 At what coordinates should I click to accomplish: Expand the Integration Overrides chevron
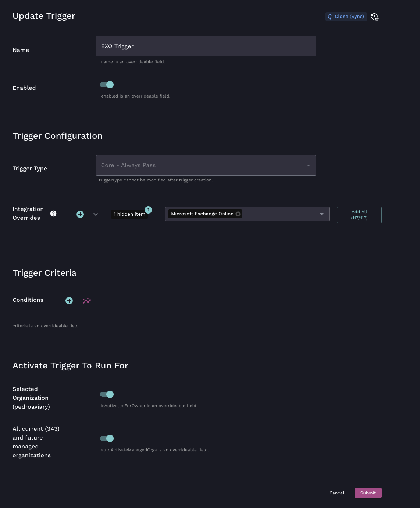[96, 214]
